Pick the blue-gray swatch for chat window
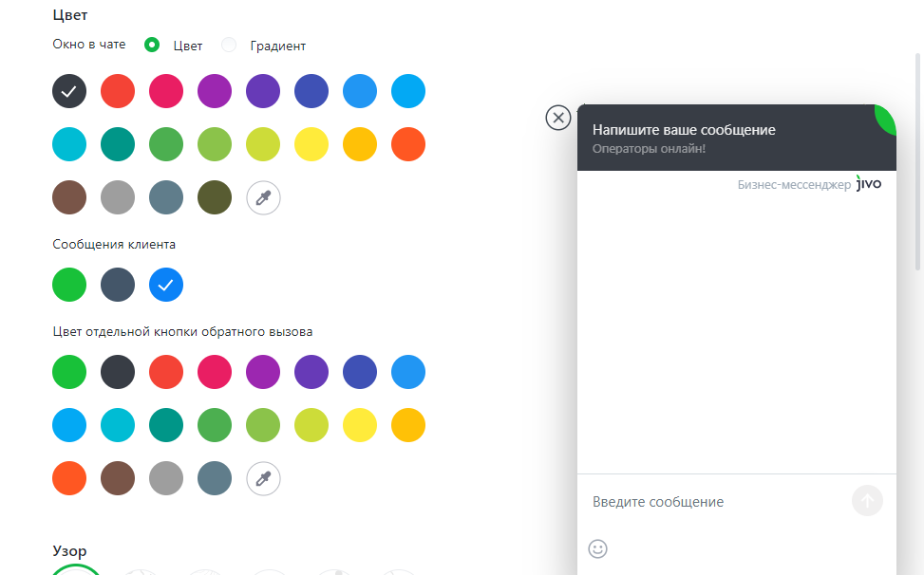924x575 pixels. pyautogui.click(x=166, y=197)
